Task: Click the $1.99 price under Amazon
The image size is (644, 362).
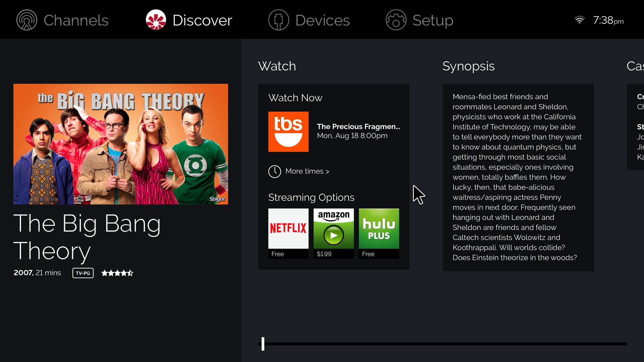Action: click(x=324, y=254)
